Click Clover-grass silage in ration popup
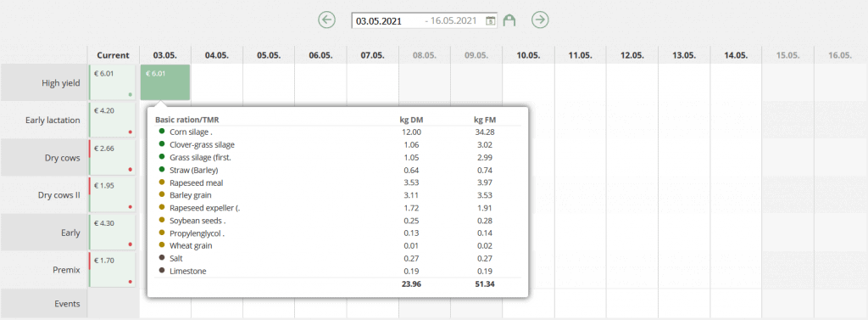The height and width of the screenshot is (320, 868). pos(202,145)
